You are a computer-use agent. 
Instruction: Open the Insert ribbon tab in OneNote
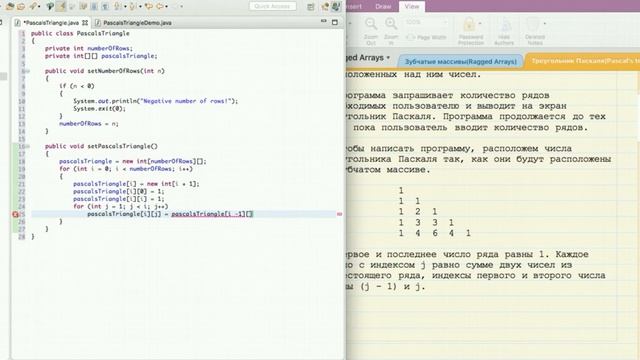[354, 6]
